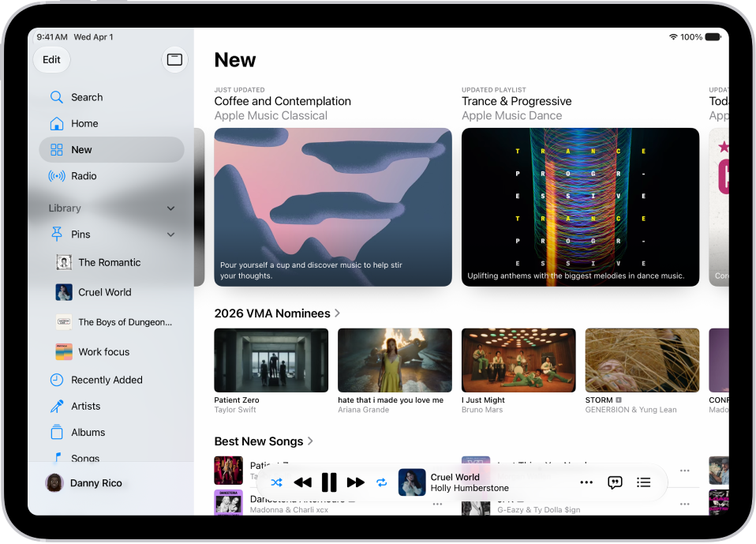The height and width of the screenshot is (544, 756).
Task: Click the battery status icon
Action: [713, 37]
